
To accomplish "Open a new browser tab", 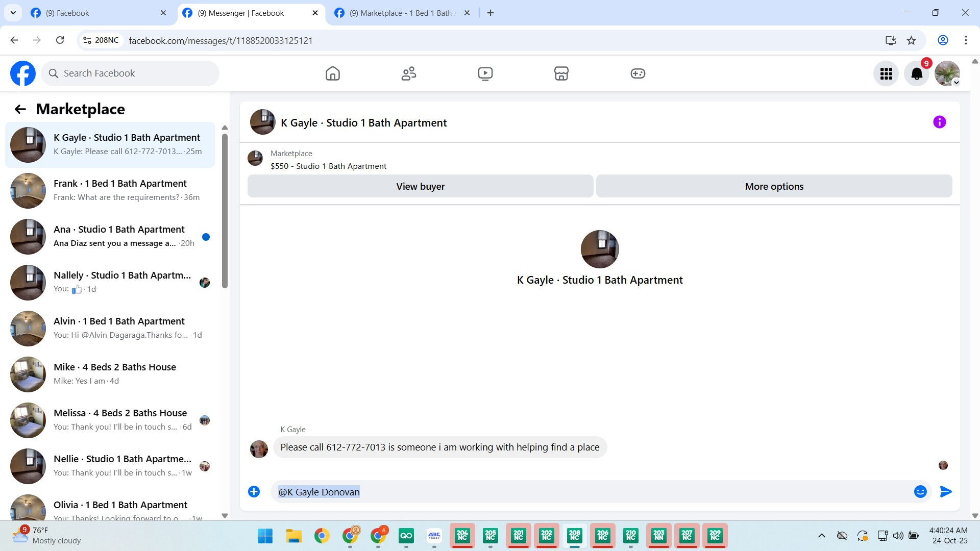I will click(491, 13).
